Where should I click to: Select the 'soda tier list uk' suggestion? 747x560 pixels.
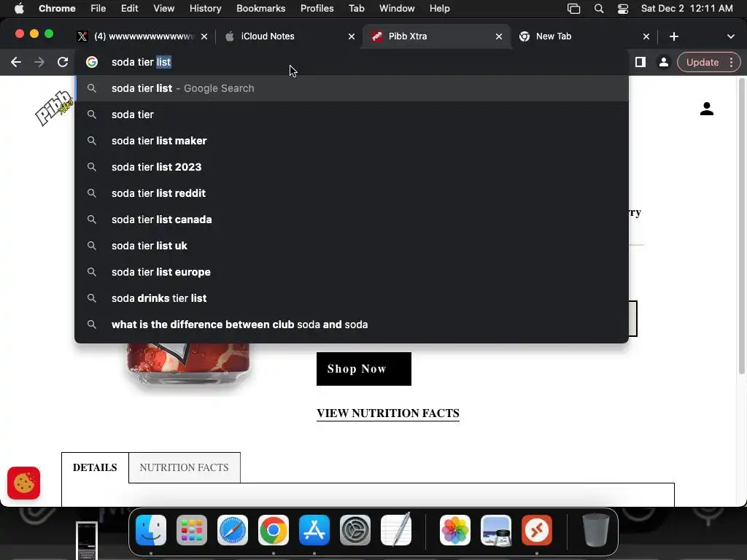click(352, 246)
